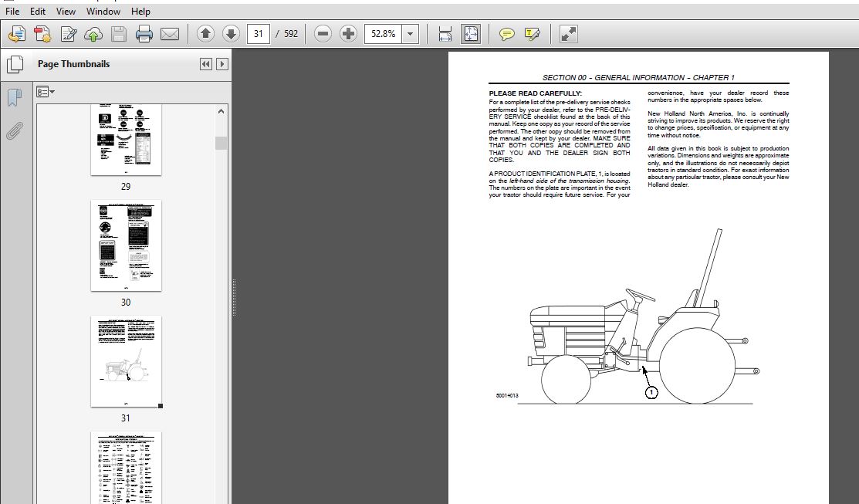The width and height of the screenshot is (859, 504).
Task: Zoom out with the minus button
Action: [323, 34]
